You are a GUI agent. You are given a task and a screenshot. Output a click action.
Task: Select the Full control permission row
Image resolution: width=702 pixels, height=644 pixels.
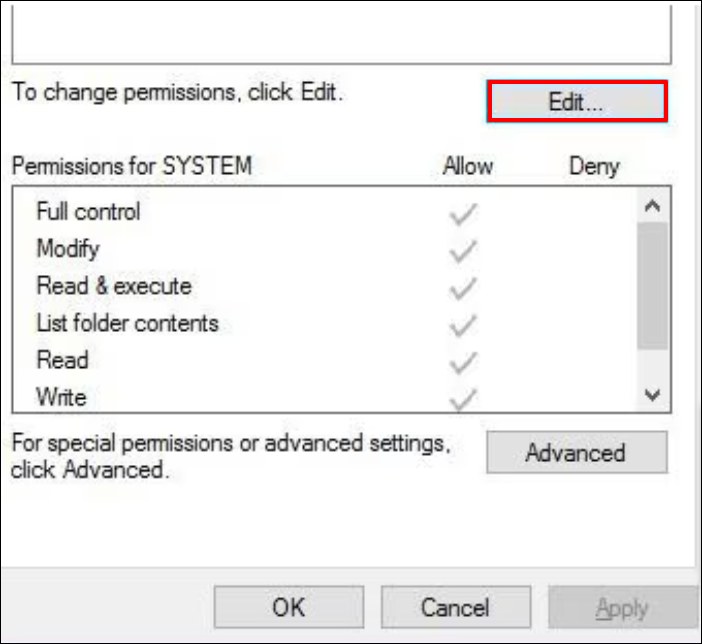point(88,212)
